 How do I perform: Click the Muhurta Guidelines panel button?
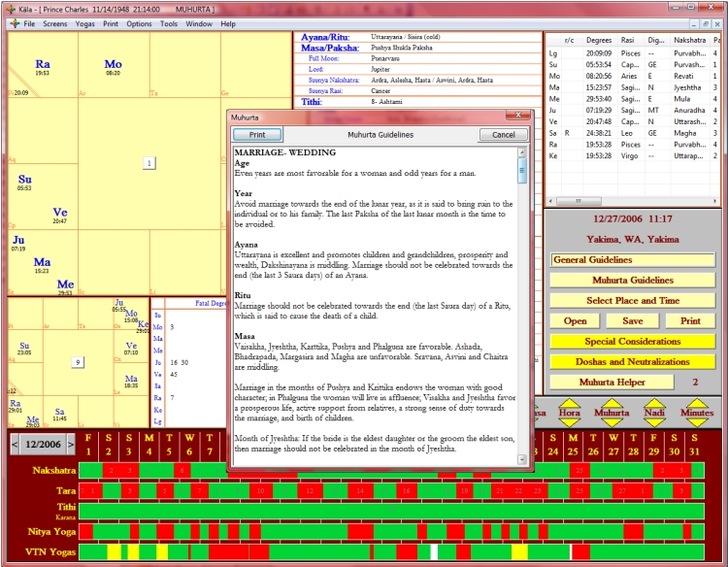[633, 280]
